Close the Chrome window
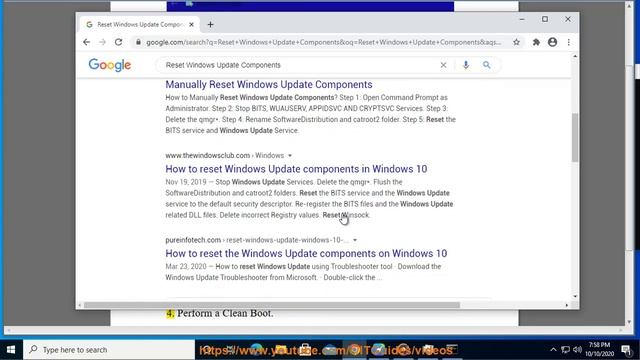This screenshot has width=640, height=360. point(568,19)
